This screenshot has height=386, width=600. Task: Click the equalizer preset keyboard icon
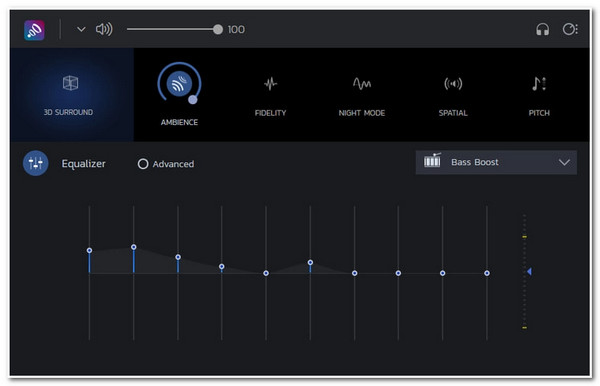(432, 161)
